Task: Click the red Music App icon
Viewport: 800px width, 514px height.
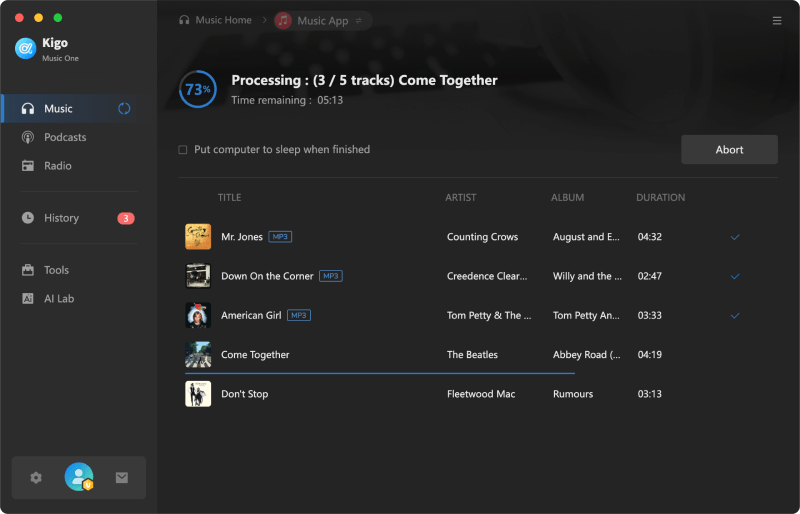Action: click(x=283, y=20)
